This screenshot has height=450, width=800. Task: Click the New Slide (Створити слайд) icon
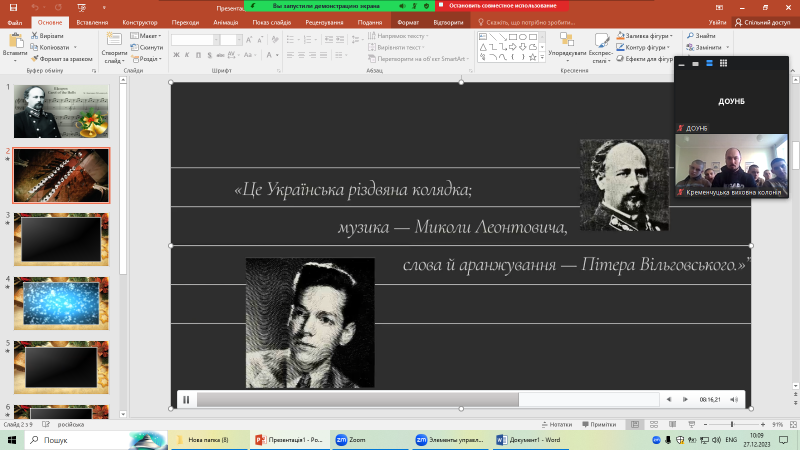(114, 40)
